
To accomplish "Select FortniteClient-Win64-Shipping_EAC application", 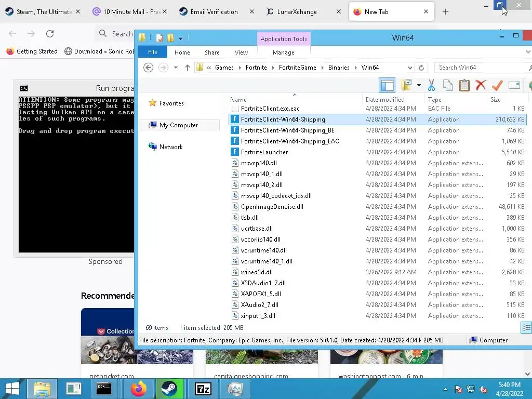I will [x=290, y=141].
